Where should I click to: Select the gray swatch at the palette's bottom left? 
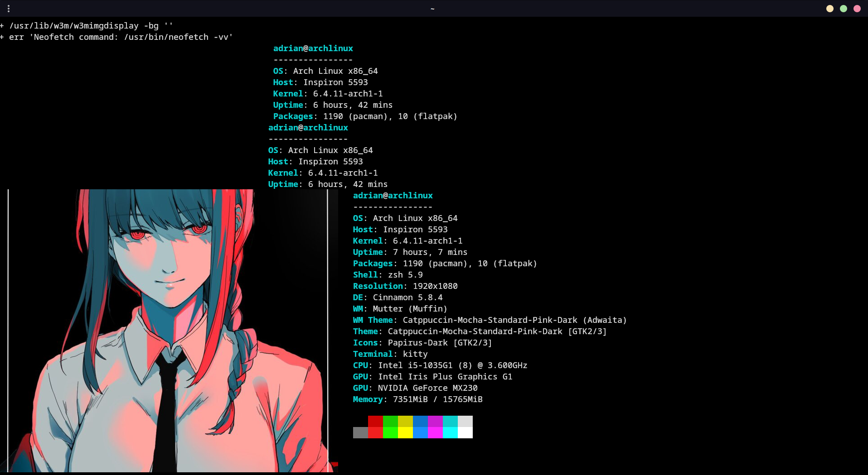pyautogui.click(x=360, y=432)
